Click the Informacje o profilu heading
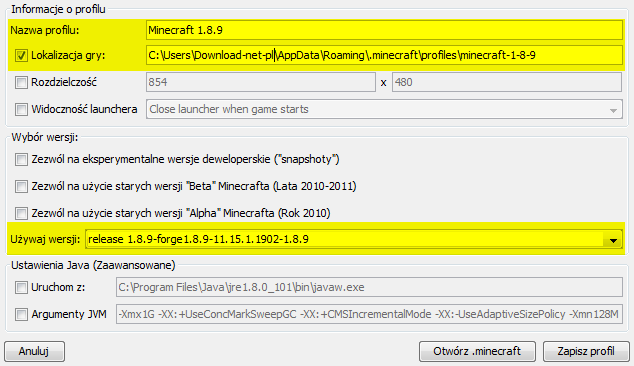Image resolution: width=634 pixels, height=366 pixels. tap(58, 9)
